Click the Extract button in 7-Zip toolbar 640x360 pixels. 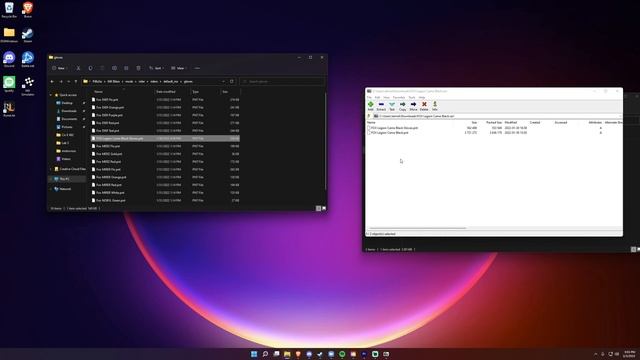click(x=381, y=106)
